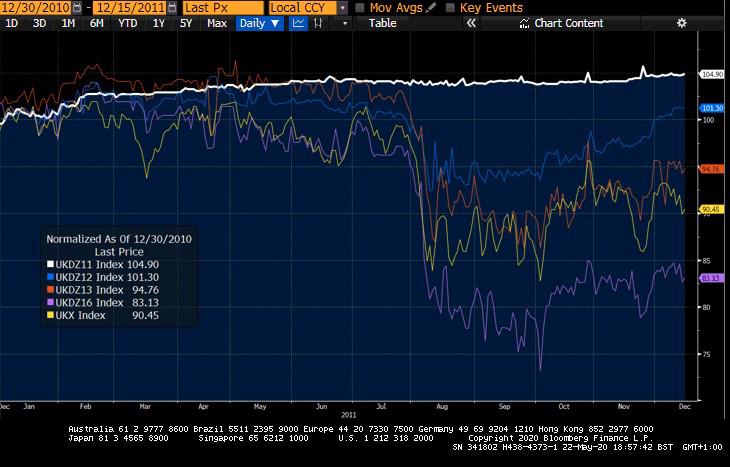
Task: Click the UKDZ16 purple legend swatch
Action: [50, 302]
